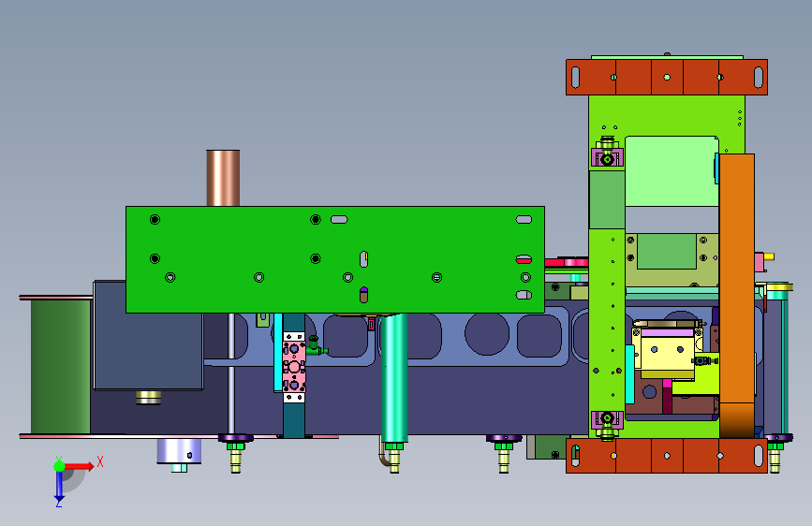The height and width of the screenshot is (526, 812).
Task: Select the copper cylinder above the green plate
Action: [x=223, y=178]
